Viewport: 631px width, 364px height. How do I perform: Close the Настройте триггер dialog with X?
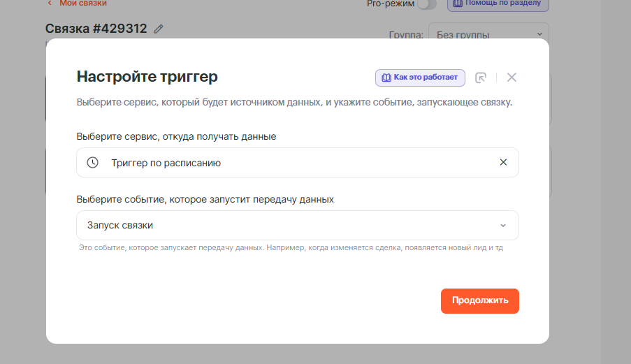[512, 78]
